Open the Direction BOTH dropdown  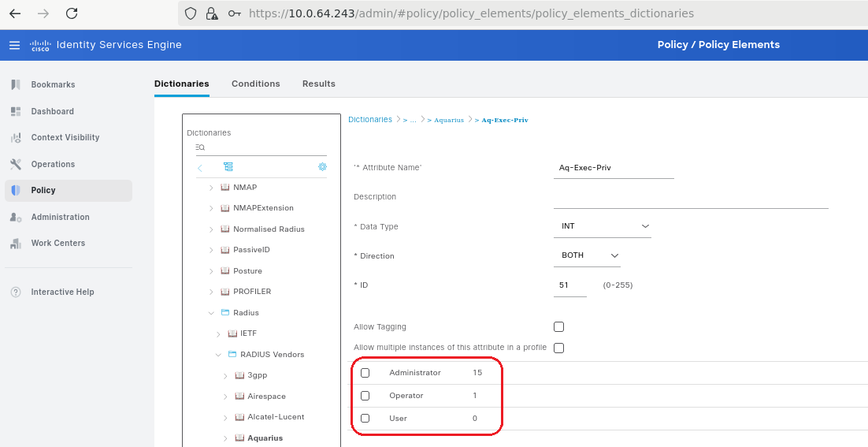pyautogui.click(x=587, y=255)
